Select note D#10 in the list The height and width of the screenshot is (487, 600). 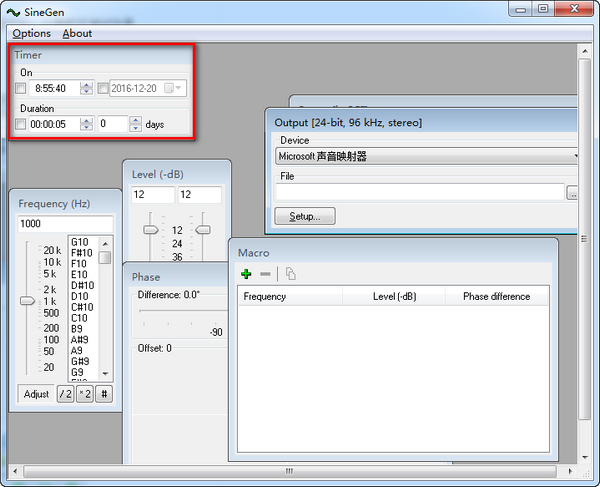84,285
